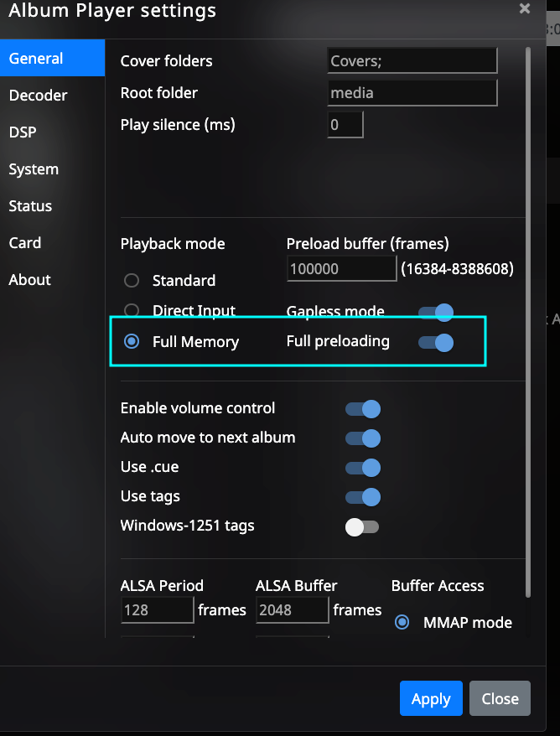Select the MMAP mode radio button
This screenshot has width=560, height=736.
402,622
